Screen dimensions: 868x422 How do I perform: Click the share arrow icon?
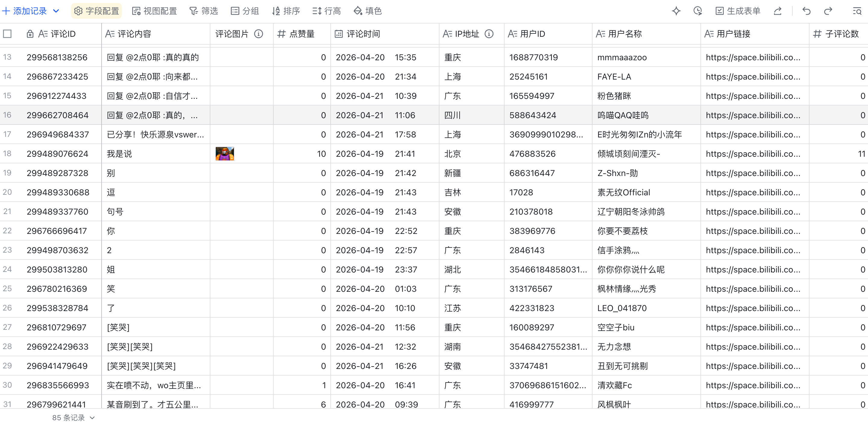pyautogui.click(x=777, y=11)
